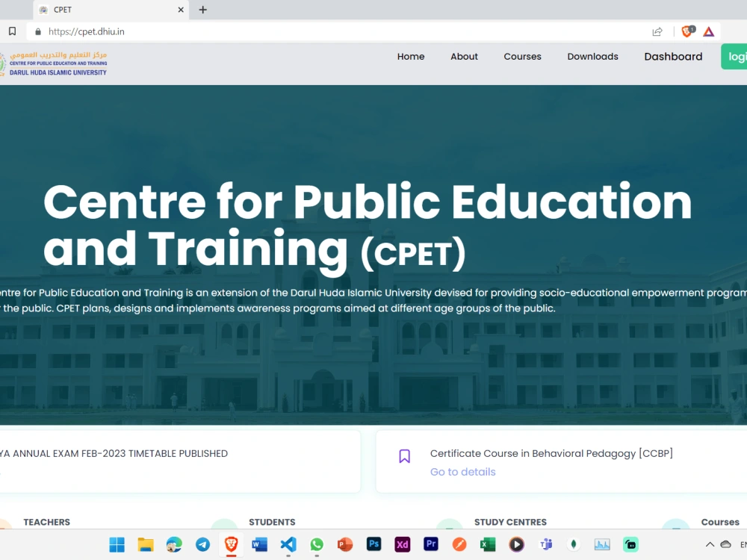Image resolution: width=747 pixels, height=560 pixels.
Task: Open a new browser tab
Action: 203,10
